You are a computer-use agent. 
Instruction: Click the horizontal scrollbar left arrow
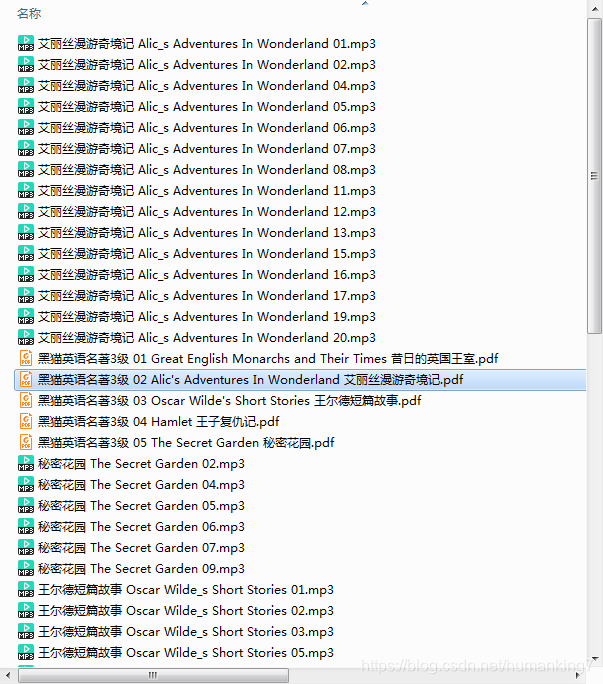8,675
